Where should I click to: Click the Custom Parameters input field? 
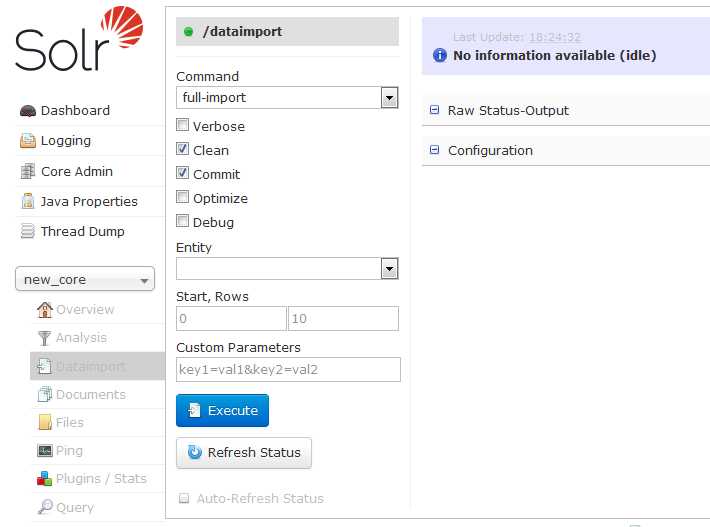(x=288, y=369)
